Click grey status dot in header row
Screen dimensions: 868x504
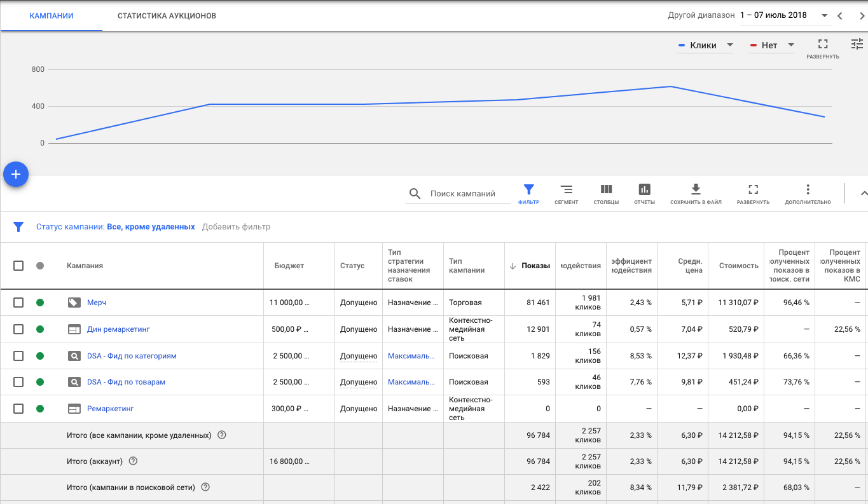40,266
